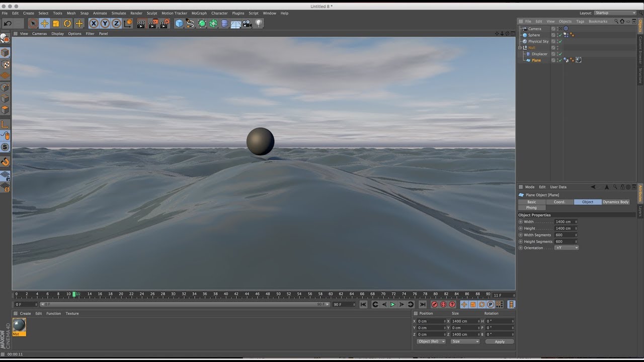Viewport: 644px width, 362px height.
Task: Activate the Move tool in the top toolbar
Action: point(44,23)
